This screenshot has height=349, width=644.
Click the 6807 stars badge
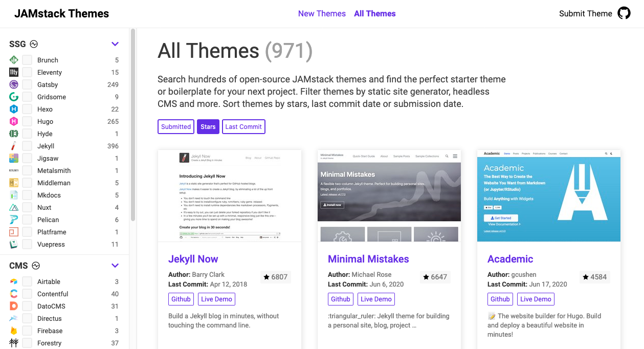(276, 277)
